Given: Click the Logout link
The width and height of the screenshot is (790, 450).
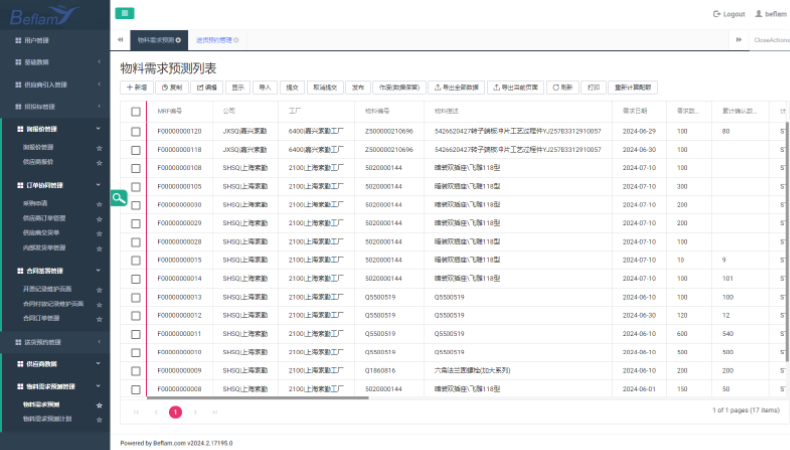Looking at the screenshot, I should pos(729,14).
